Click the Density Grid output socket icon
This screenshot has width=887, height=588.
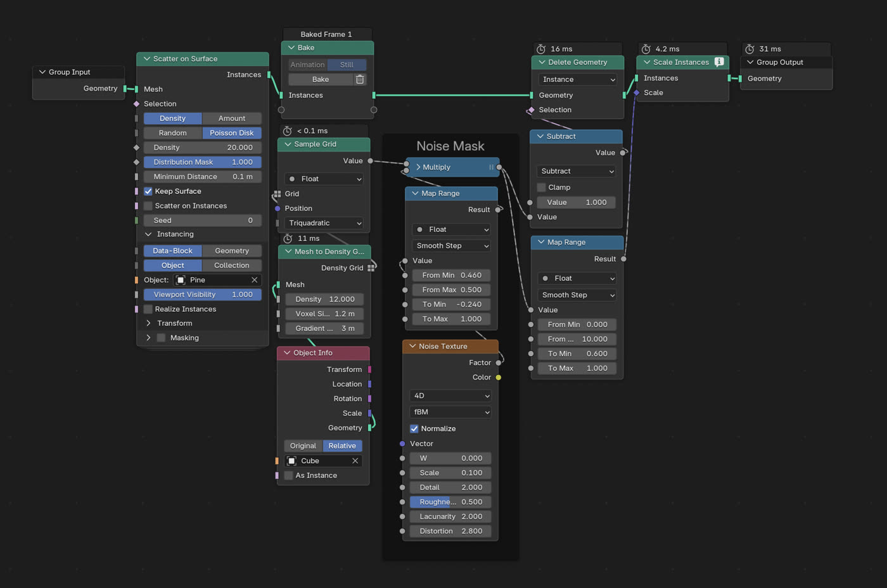371,268
